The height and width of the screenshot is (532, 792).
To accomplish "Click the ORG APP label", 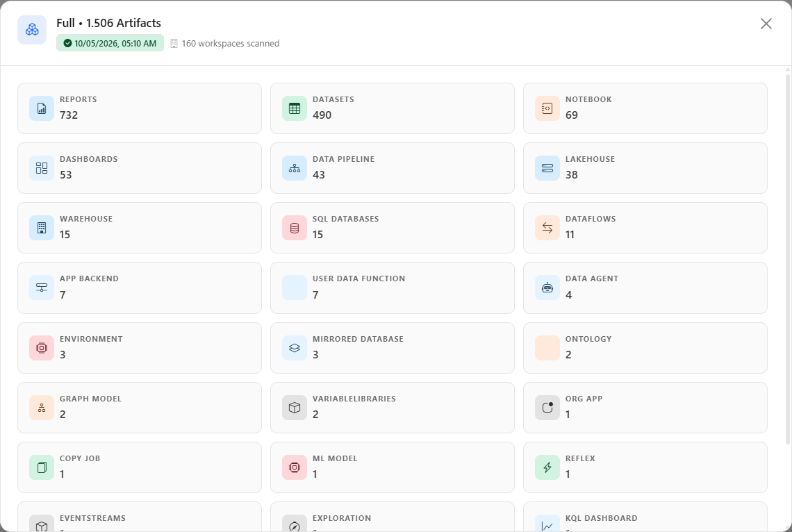I will (584, 399).
